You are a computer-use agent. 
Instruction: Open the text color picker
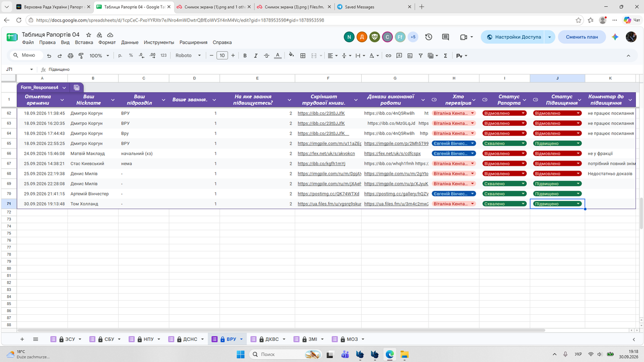[x=278, y=56]
